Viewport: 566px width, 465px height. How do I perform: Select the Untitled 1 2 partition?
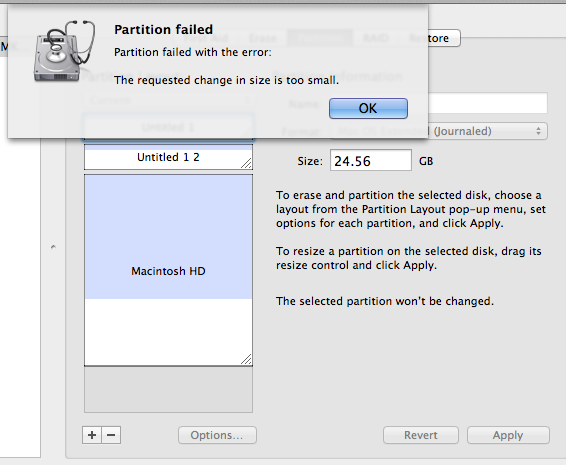[x=168, y=157]
